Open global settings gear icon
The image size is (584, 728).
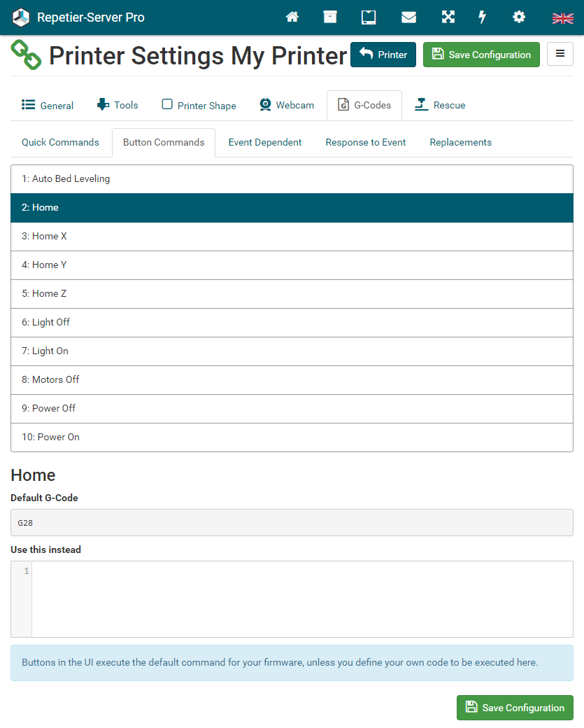point(519,17)
